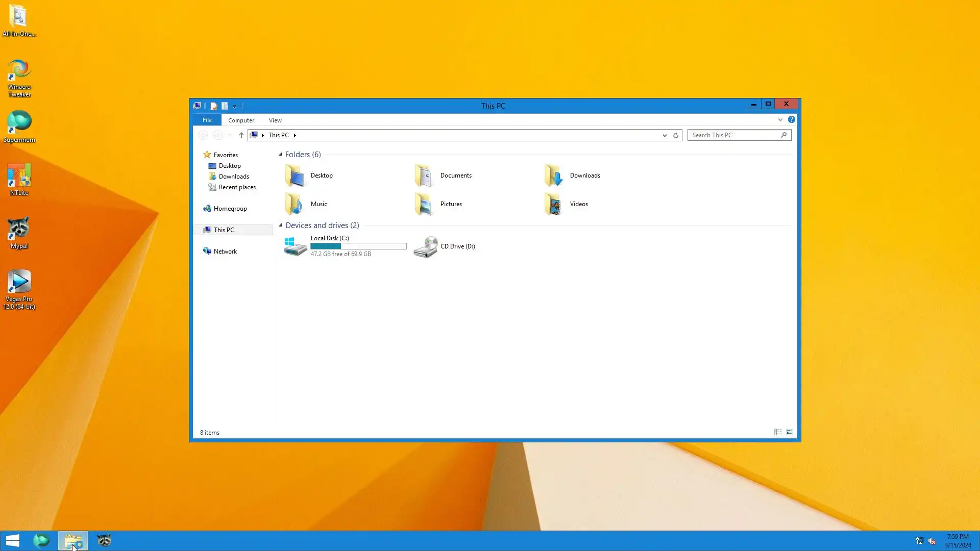Viewport: 980px width, 551px height.
Task: Open Mypal icon in the taskbar
Action: point(104,540)
